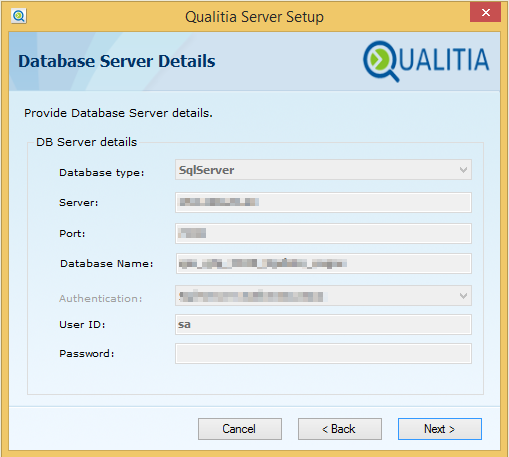
Task: Select the SqlServer database type combo box
Action: (323, 170)
